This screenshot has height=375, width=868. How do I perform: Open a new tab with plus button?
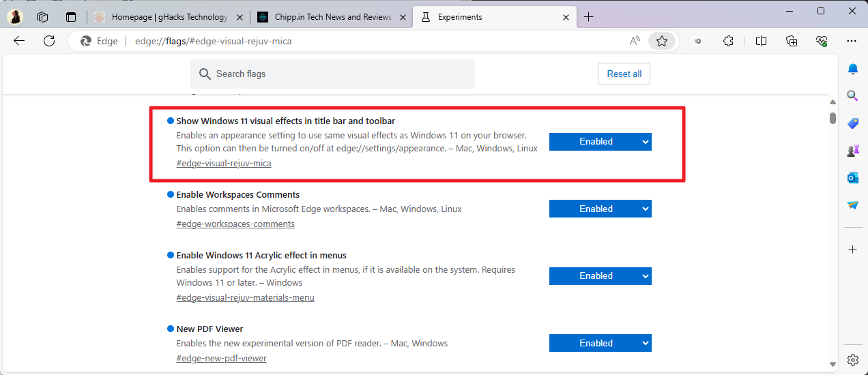tap(589, 17)
